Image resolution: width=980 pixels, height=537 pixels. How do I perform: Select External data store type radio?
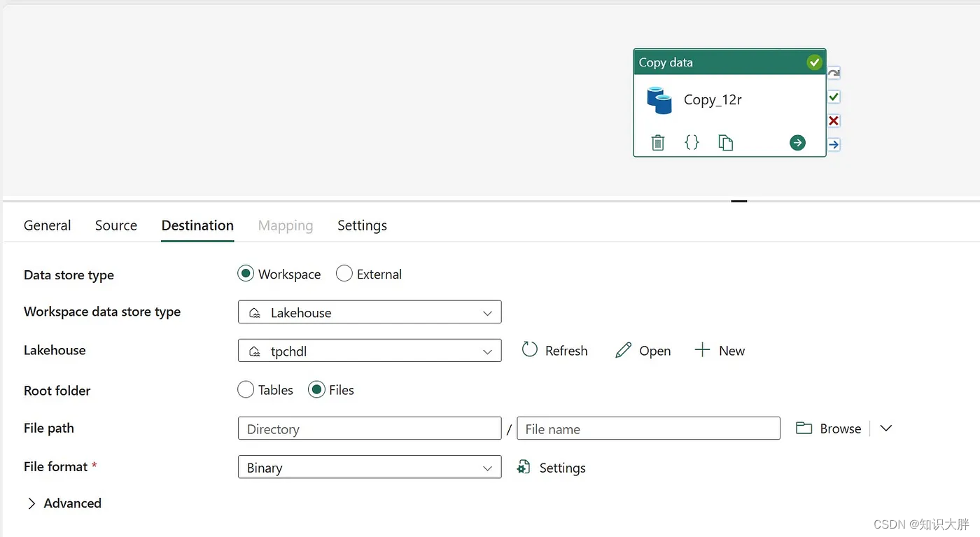[x=344, y=274]
